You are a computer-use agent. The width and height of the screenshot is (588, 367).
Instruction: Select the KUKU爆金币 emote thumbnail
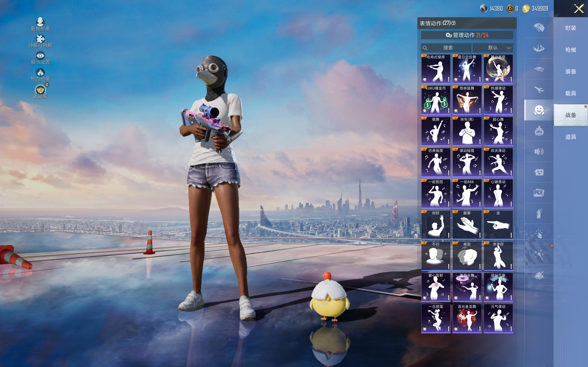click(x=435, y=100)
